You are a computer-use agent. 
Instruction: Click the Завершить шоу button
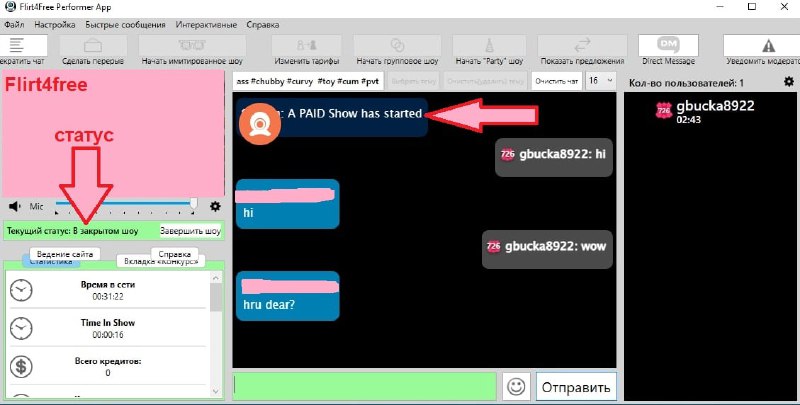[x=190, y=231]
